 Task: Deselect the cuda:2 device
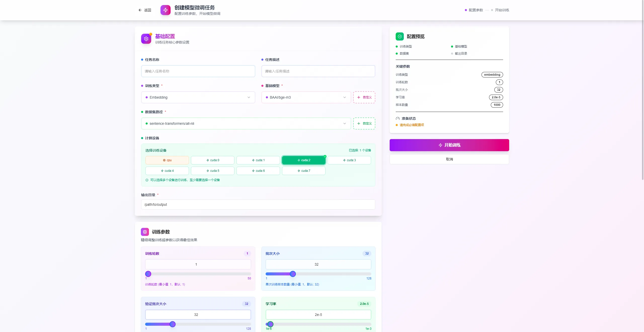[x=304, y=160]
